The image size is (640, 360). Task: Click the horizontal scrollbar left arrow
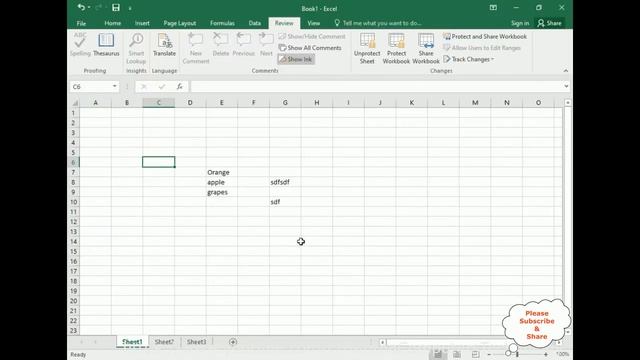pos(382,342)
